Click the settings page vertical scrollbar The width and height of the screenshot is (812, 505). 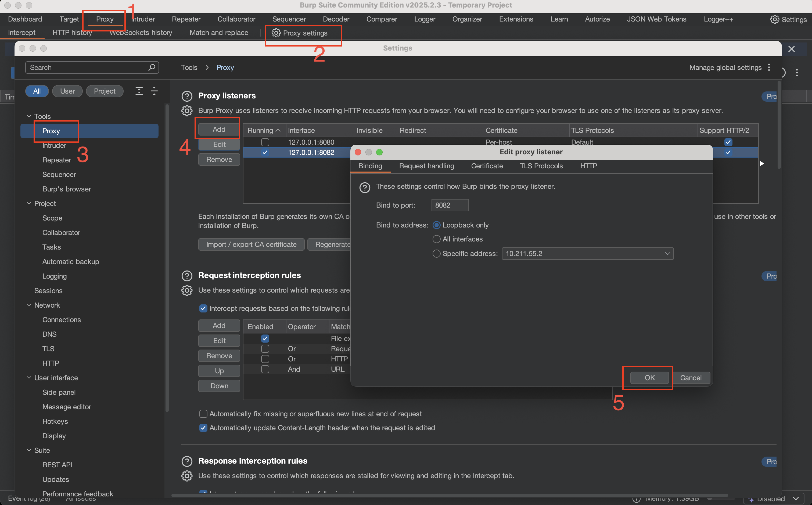779,125
